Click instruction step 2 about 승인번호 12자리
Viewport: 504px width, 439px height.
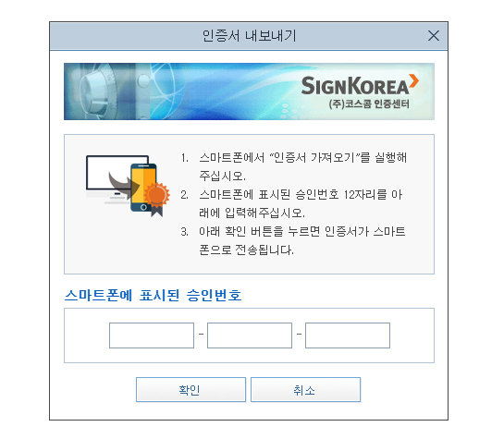point(291,203)
